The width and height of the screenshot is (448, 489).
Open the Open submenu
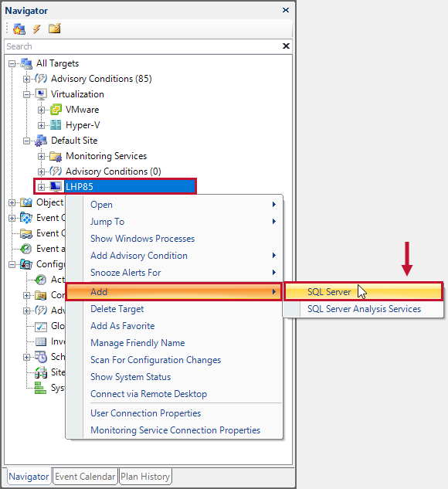(175, 205)
